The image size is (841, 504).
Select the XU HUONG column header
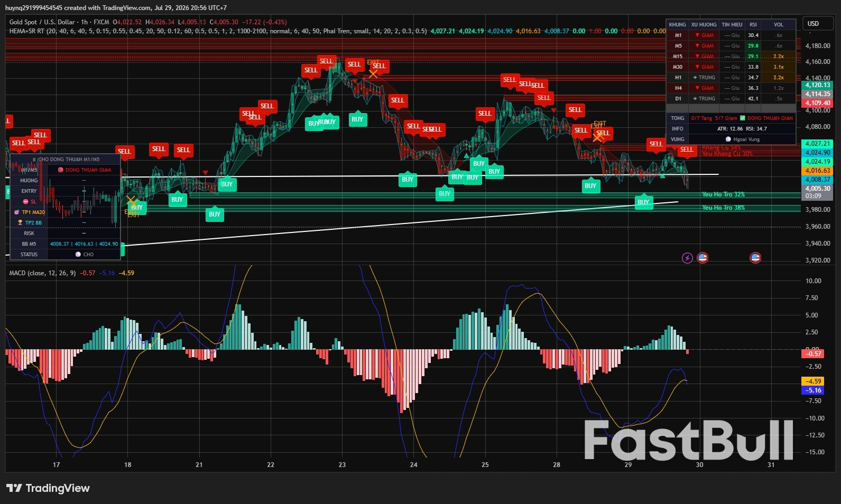(x=704, y=24)
